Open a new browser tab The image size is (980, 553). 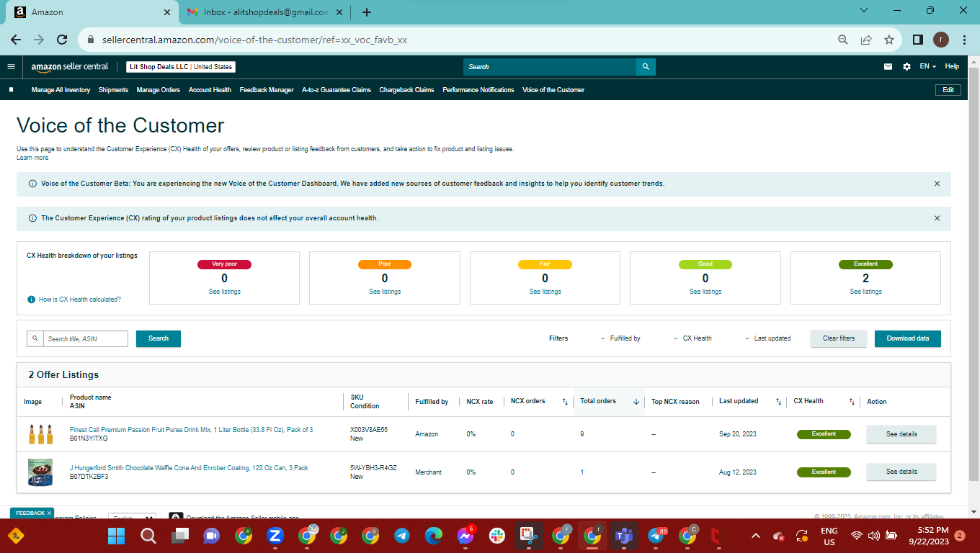tap(367, 12)
